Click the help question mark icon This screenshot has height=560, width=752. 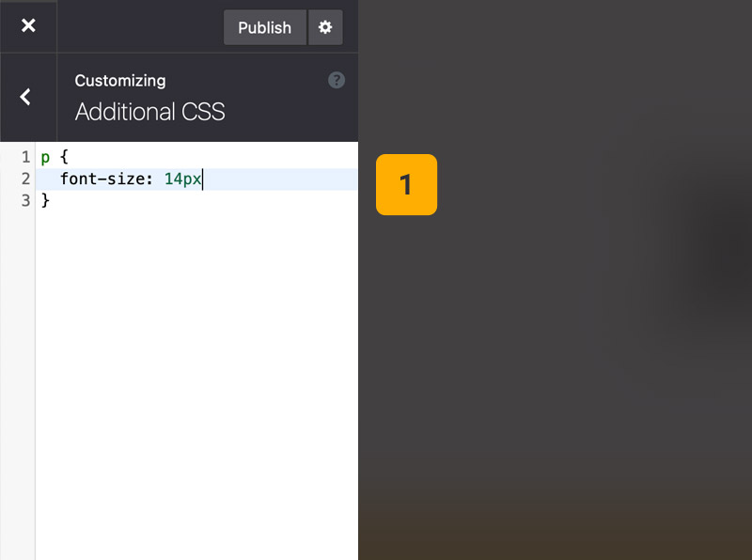click(x=337, y=81)
